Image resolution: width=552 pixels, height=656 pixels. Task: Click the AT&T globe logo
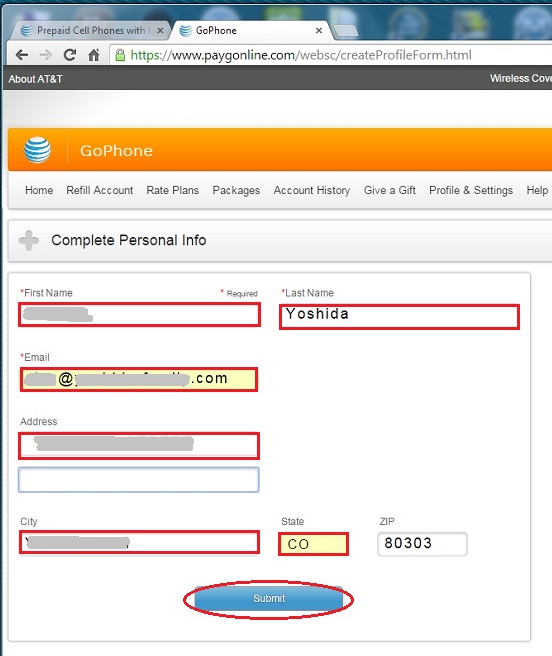click(x=38, y=150)
